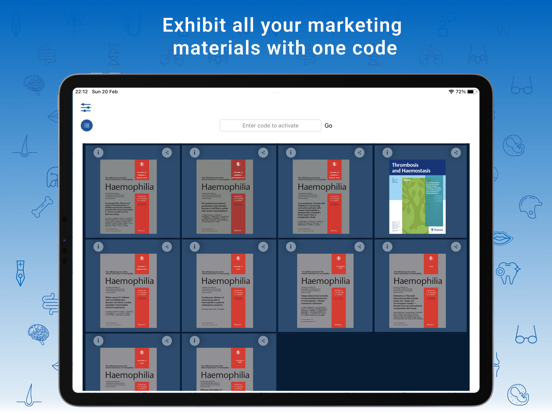Info icon on third-row second Haemophilia card
The image size is (552, 414).
(x=195, y=340)
